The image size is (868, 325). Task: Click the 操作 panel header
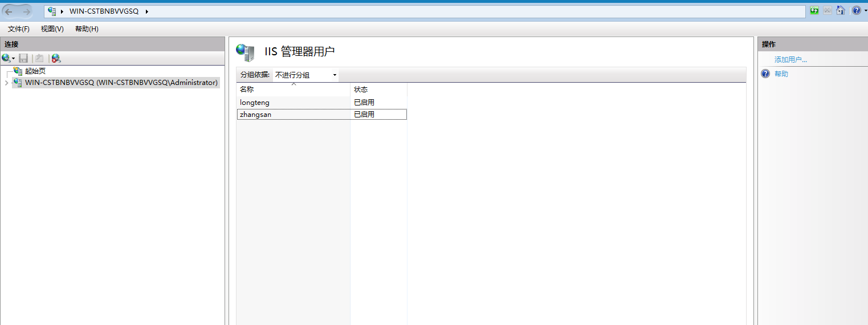point(813,44)
